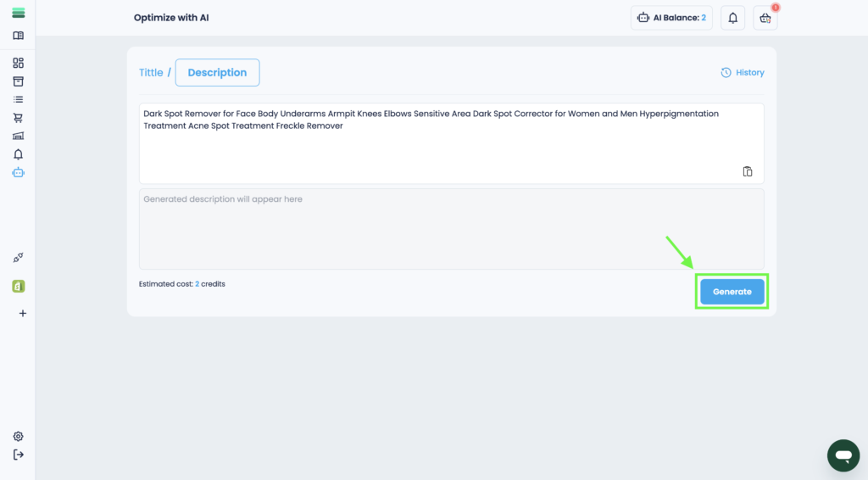The height and width of the screenshot is (480, 868).
Task: Open the green Shopify store icon
Action: tap(18, 287)
